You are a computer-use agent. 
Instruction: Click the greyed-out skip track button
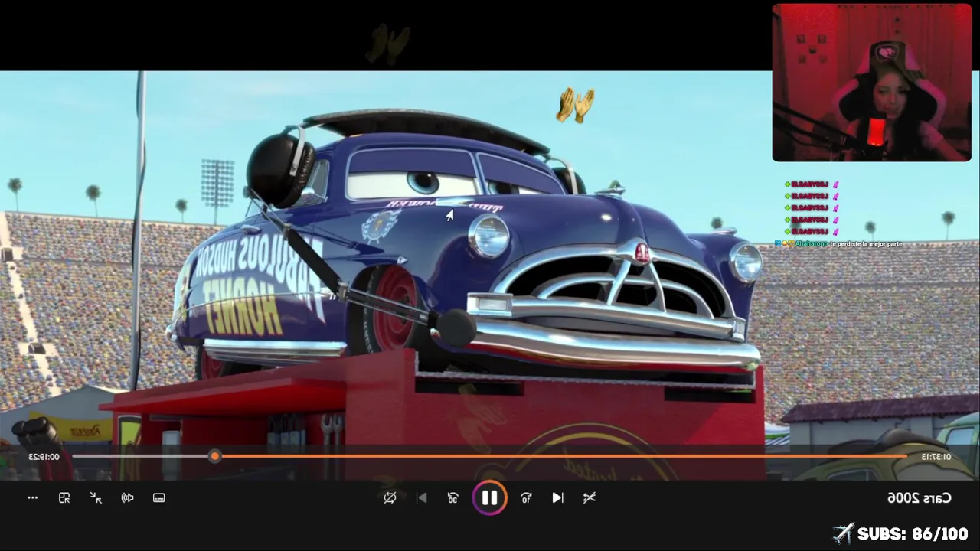tap(421, 497)
